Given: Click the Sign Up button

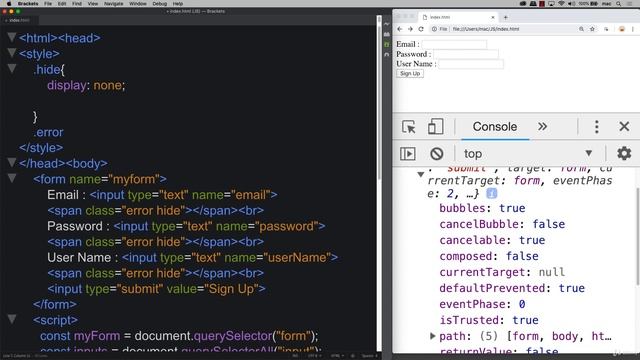Looking at the screenshot, I should [410, 73].
